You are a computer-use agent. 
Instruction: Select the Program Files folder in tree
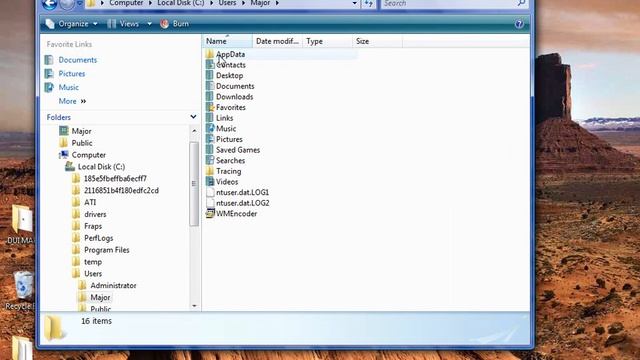(x=107, y=250)
